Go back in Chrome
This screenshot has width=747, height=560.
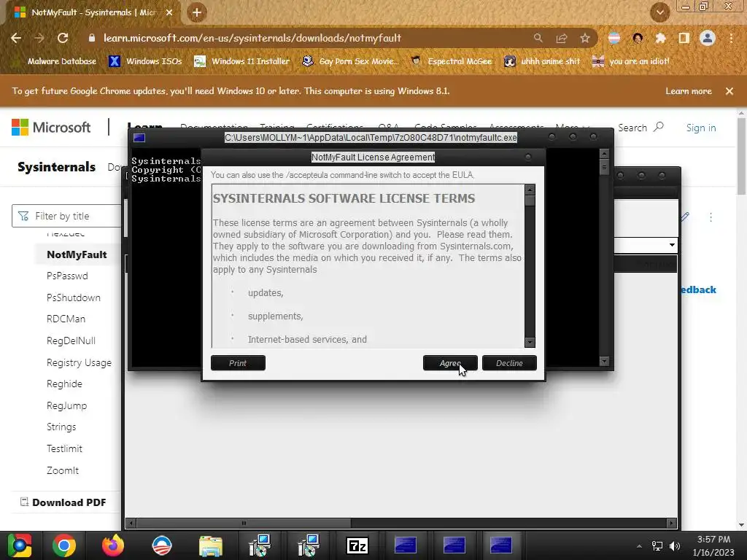tap(16, 38)
